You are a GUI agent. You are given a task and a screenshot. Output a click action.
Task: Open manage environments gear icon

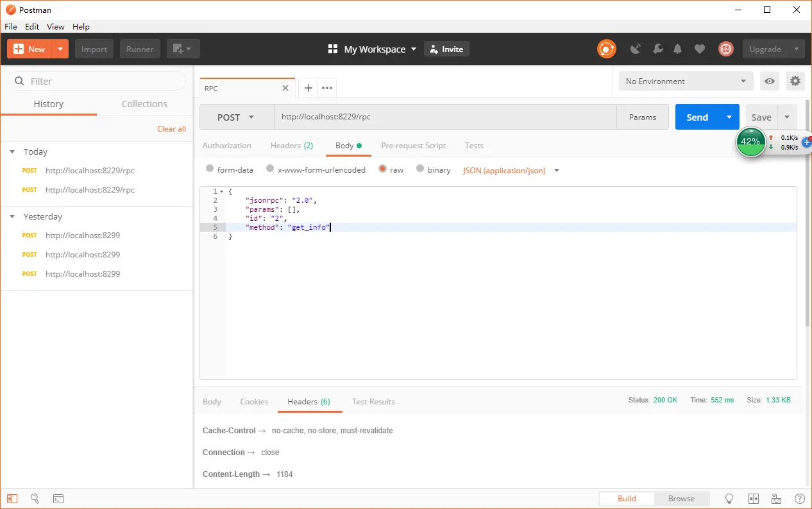point(795,81)
